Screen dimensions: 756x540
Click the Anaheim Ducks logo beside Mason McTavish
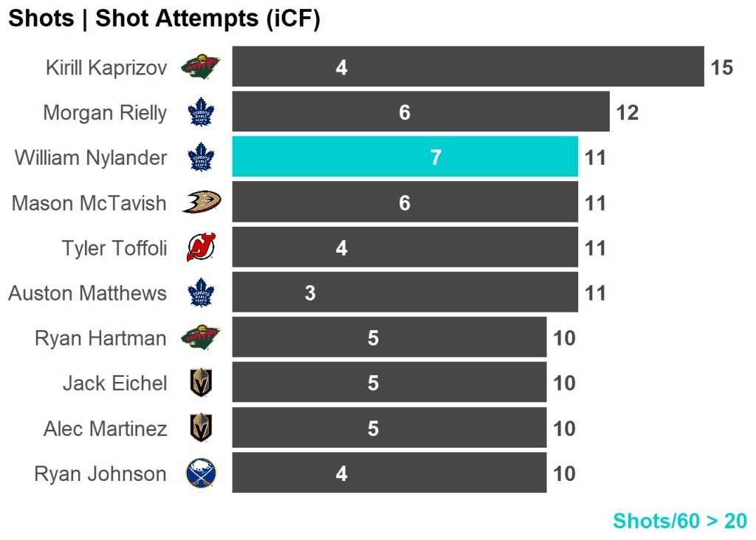click(201, 202)
